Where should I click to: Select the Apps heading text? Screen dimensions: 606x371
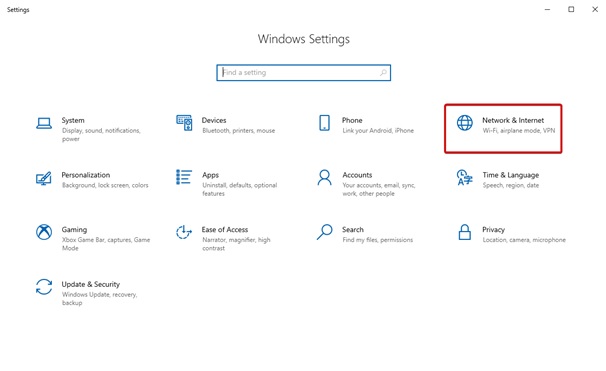[x=210, y=175]
